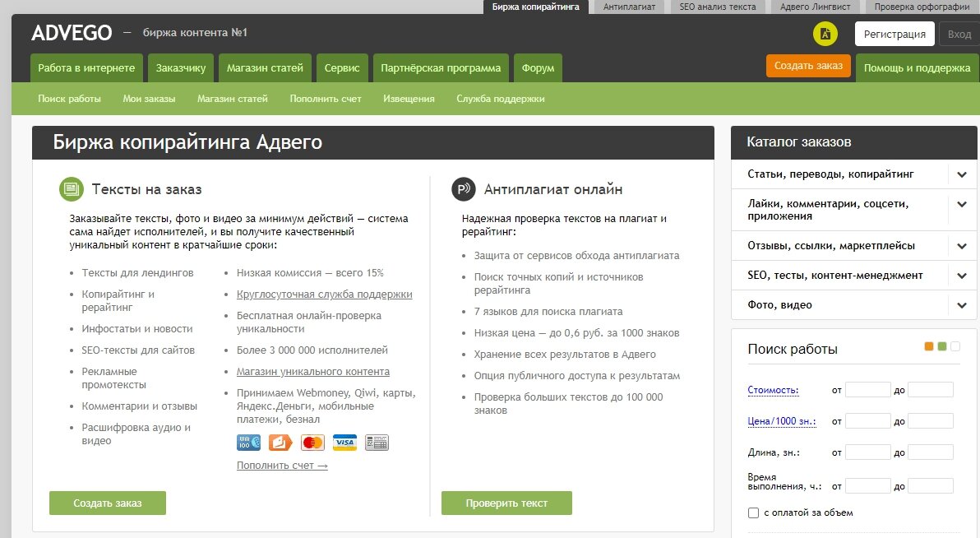Click the orange Создать заказ button
This screenshot has width=980, height=538.
tap(808, 66)
